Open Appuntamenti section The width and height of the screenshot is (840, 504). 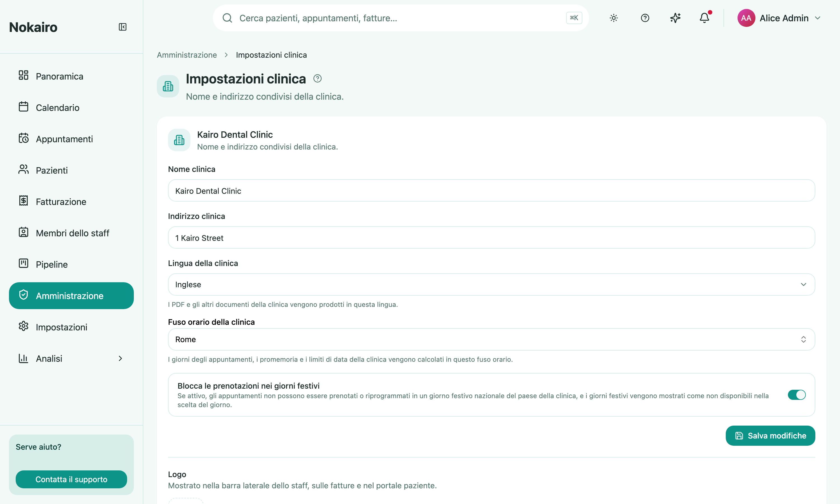click(x=71, y=139)
